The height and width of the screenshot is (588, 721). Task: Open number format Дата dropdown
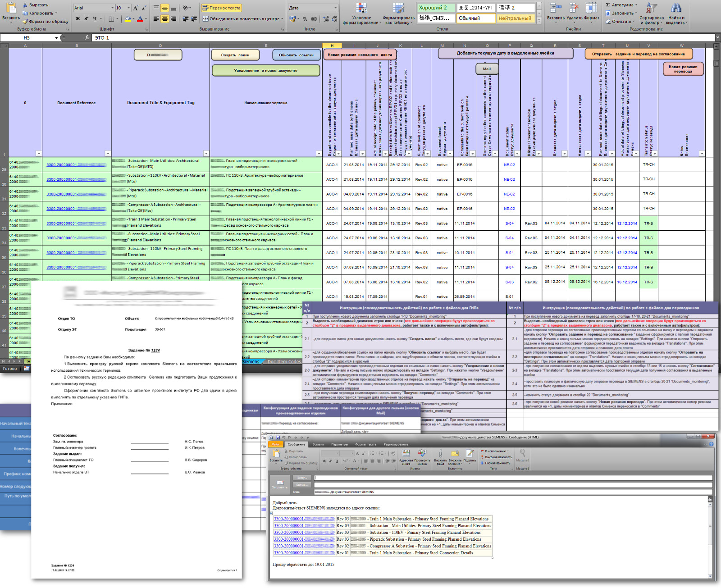coord(336,8)
